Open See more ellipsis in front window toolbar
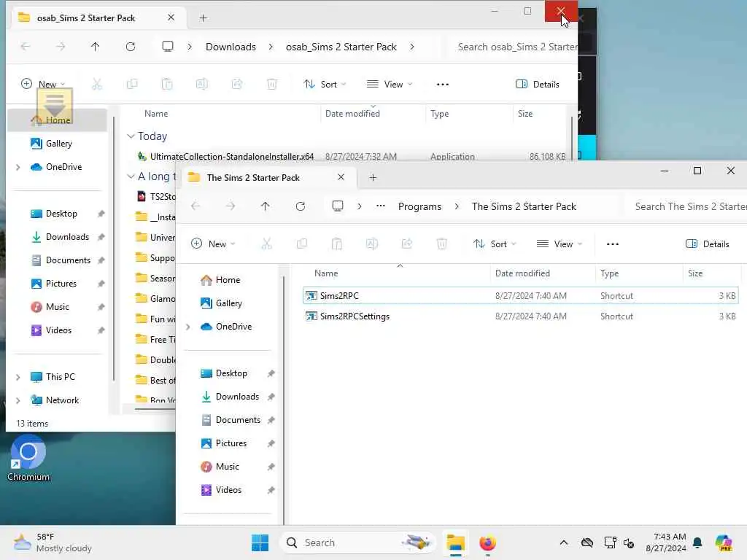Viewport: 747px width, 560px height. 613,244
